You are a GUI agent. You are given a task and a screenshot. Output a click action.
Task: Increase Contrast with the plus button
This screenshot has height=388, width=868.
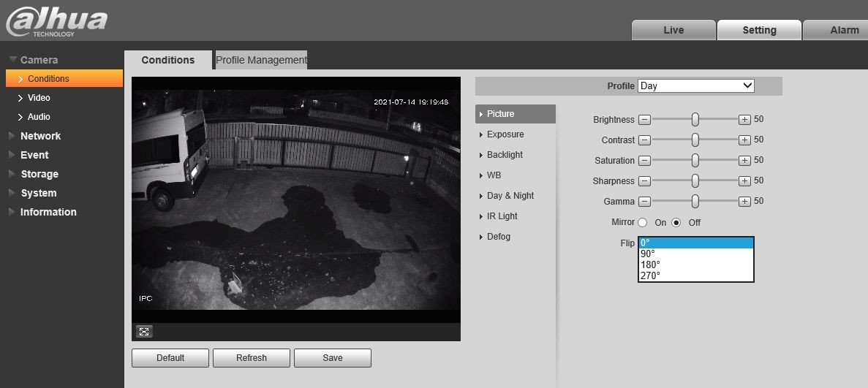coord(744,140)
